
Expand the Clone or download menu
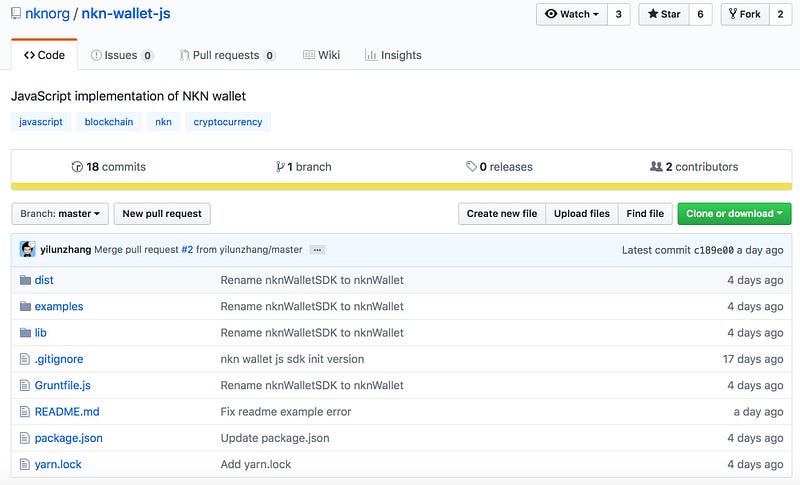click(734, 213)
